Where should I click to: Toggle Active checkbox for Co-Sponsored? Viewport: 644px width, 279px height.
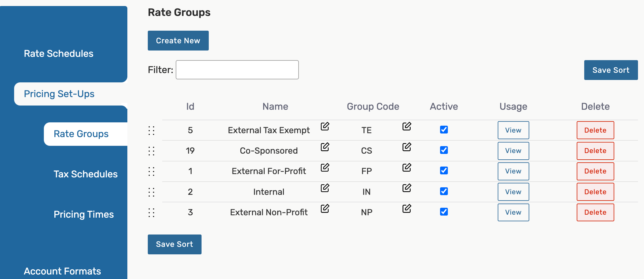point(444,150)
